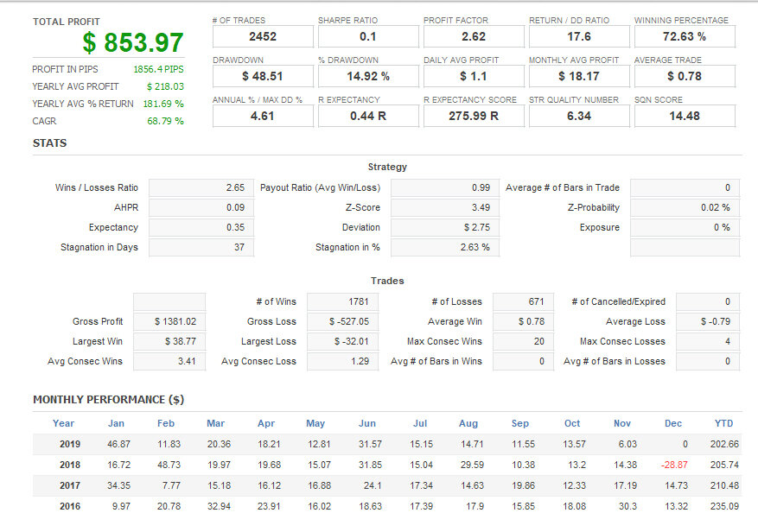Click the R Expectancy value 0.44 R
The image size is (758, 532).
pyautogui.click(x=368, y=116)
